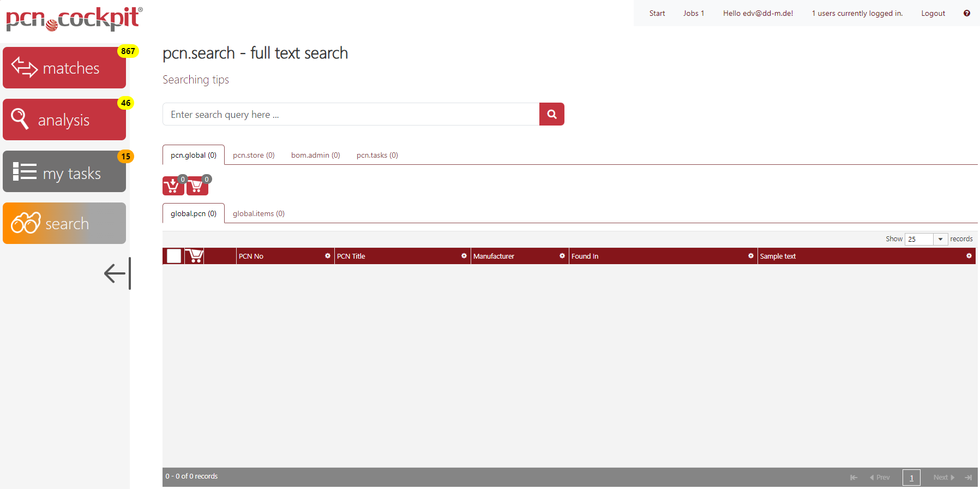
Task: Go to the Prev page
Action: [880, 478]
